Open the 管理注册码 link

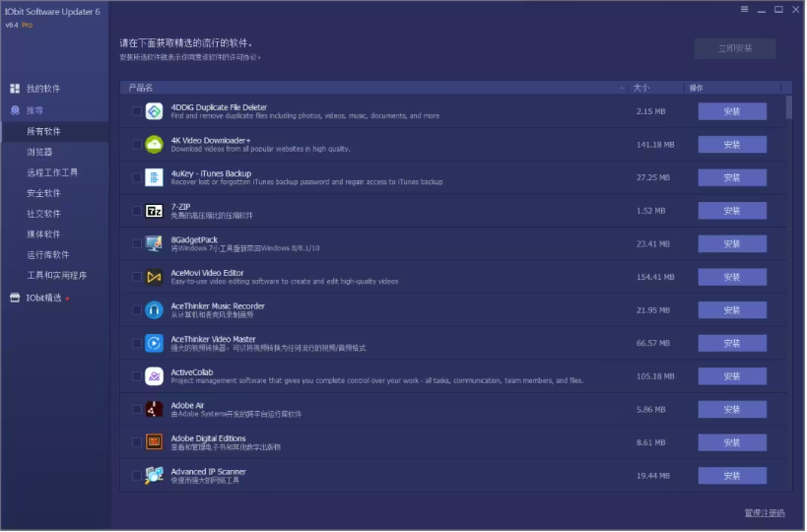click(765, 513)
